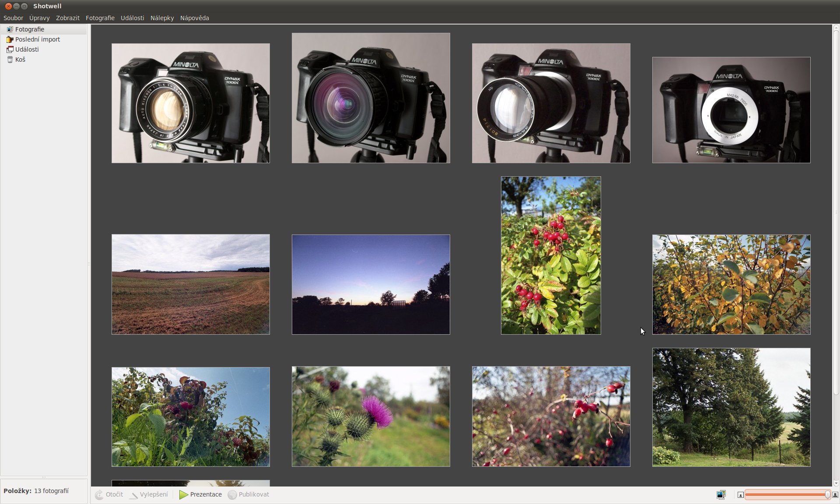Click the Publikovat publish button

[x=248, y=494]
